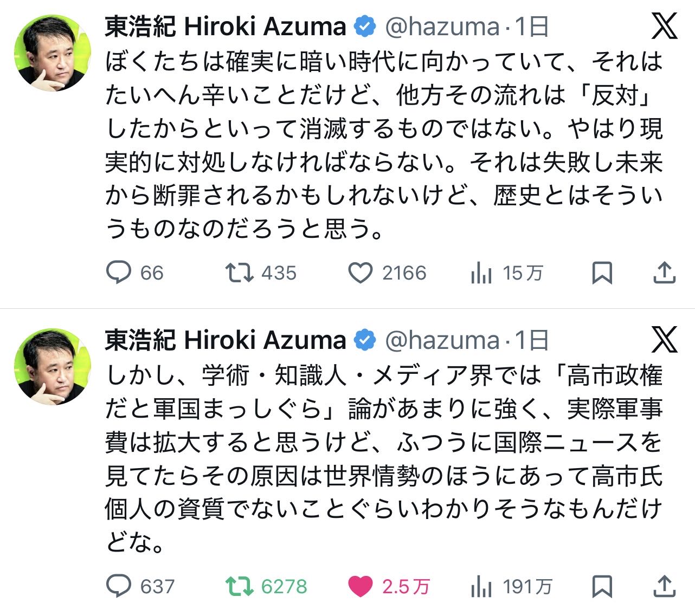Open replies on the second tweet (637)
The width and height of the screenshot is (695, 616).
(x=118, y=586)
